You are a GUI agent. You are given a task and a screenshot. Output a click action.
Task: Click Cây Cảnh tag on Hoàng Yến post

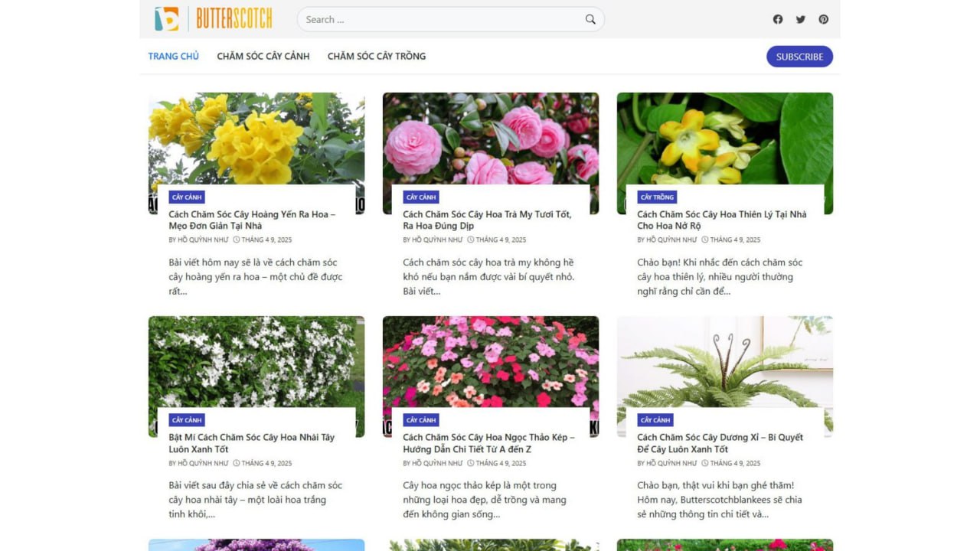tap(187, 197)
